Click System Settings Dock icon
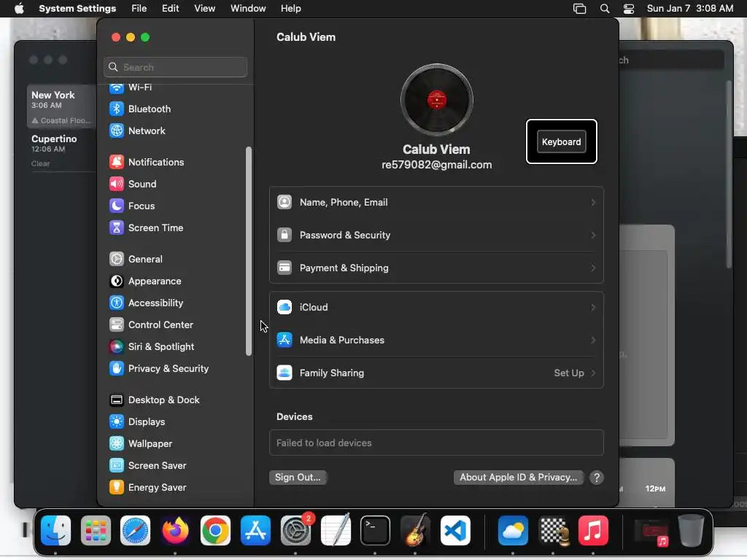The width and height of the screenshot is (747, 560). (x=295, y=531)
